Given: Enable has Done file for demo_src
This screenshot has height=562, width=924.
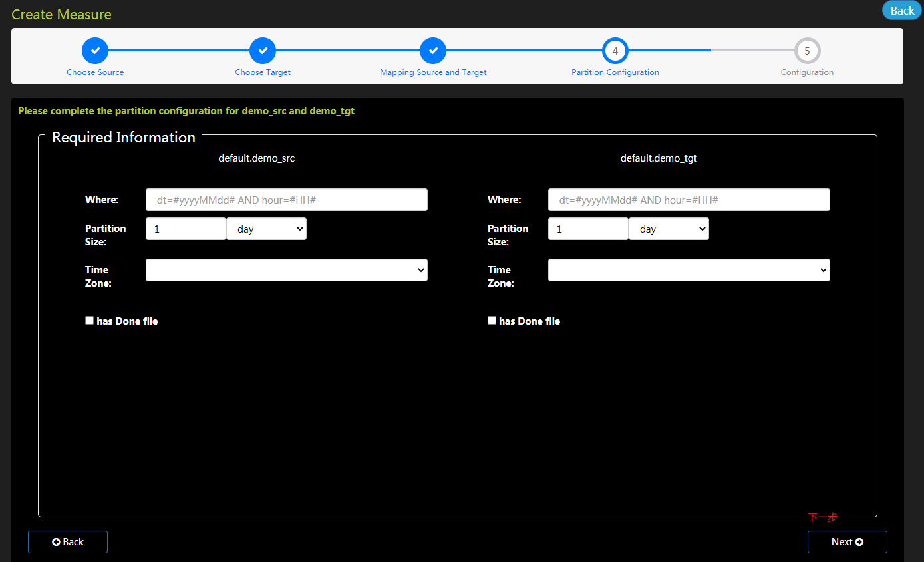Looking at the screenshot, I should pyautogui.click(x=90, y=320).
